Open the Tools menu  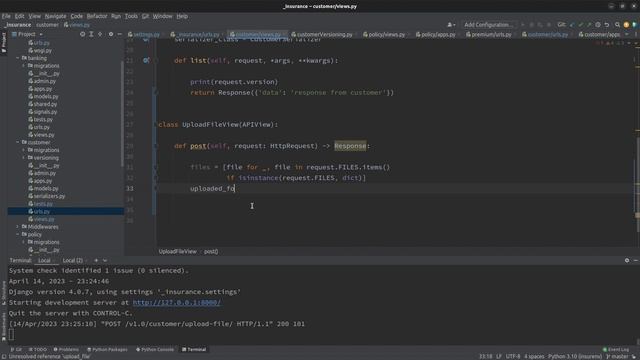point(131,16)
